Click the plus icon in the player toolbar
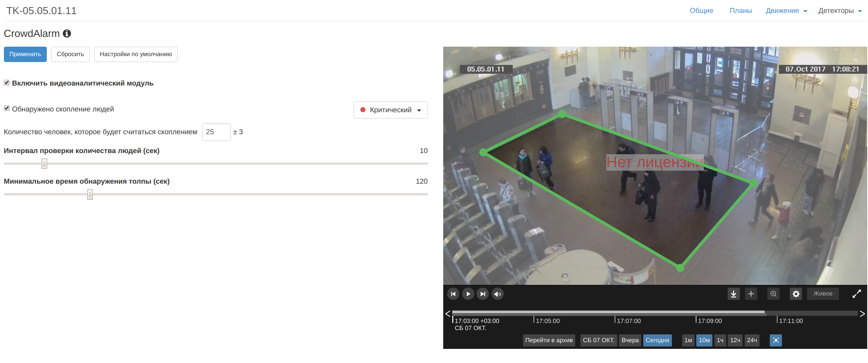Image resolution: width=868 pixels, height=363 pixels. (751, 294)
